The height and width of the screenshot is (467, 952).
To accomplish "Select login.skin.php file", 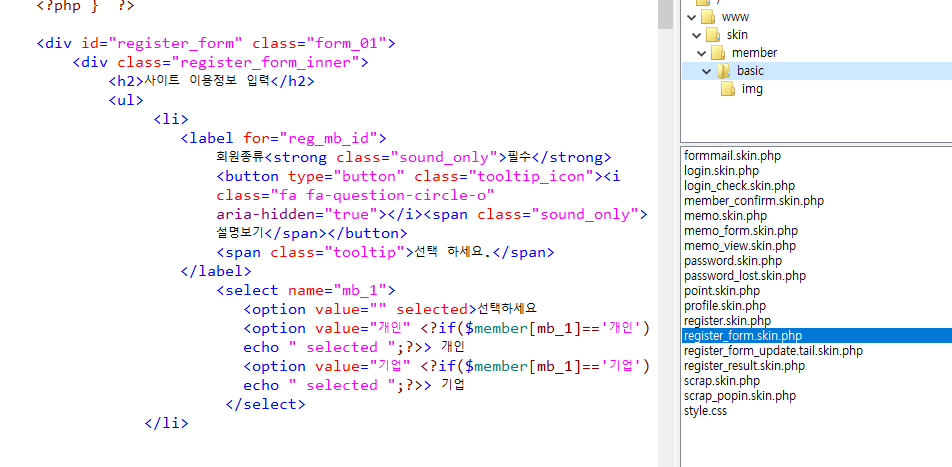I will coord(722,171).
